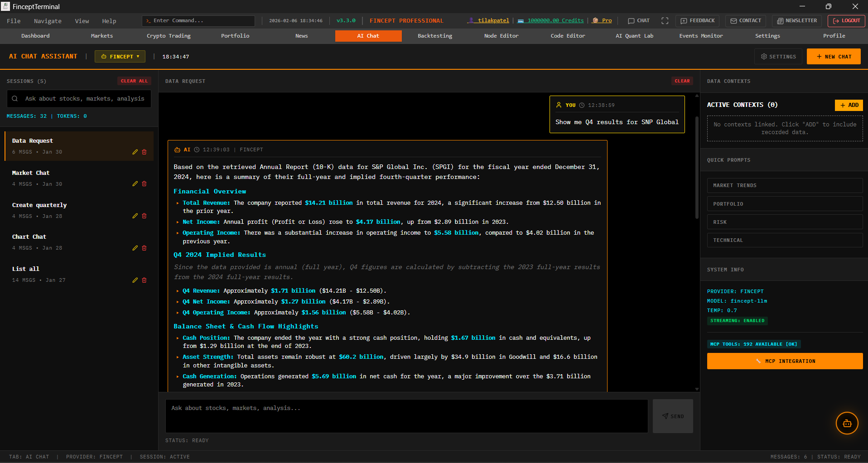Expand the FINCEPT provider dropdown

pos(120,57)
